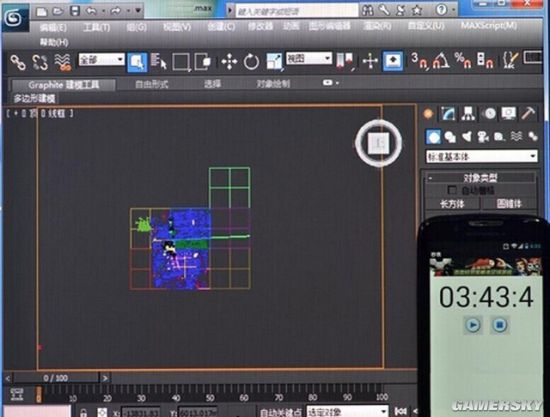Select the Rotate tool
The height and width of the screenshot is (417, 550).
click(x=251, y=62)
